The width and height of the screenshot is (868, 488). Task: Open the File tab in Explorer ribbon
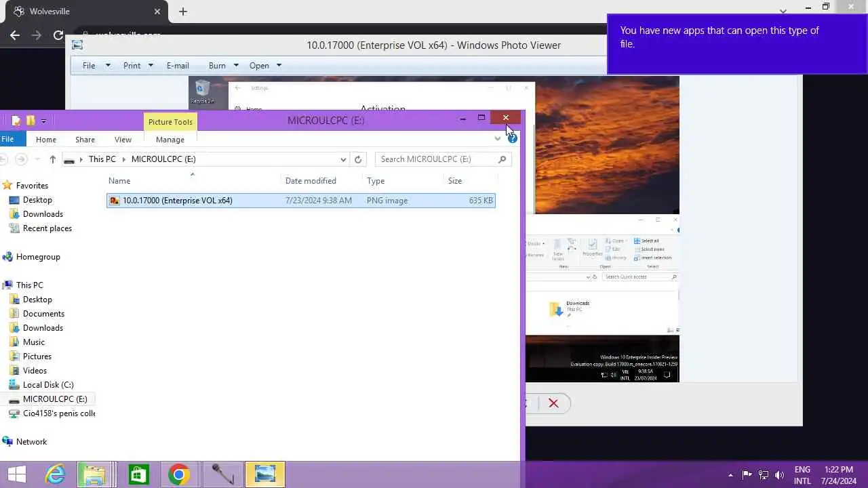click(x=7, y=139)
